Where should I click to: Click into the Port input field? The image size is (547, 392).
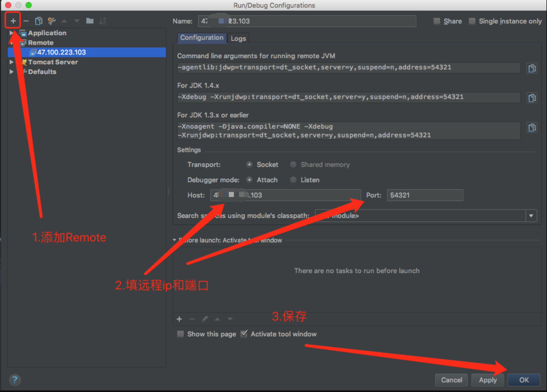(x=425, y=195)
